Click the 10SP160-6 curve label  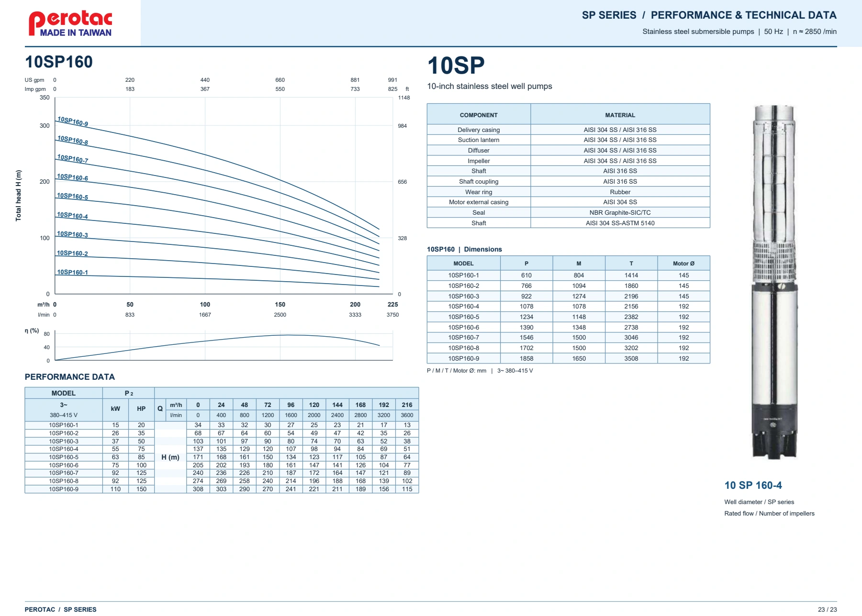(73, 177)
